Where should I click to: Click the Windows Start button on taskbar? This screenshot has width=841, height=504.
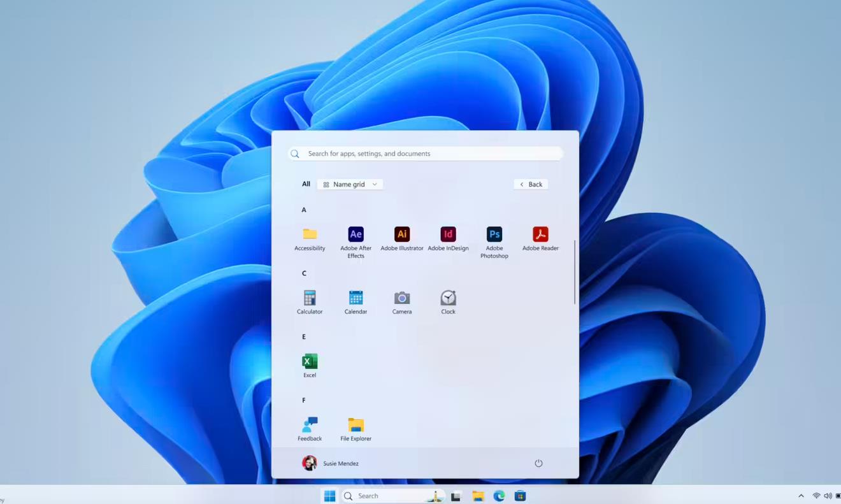(329, 496)
